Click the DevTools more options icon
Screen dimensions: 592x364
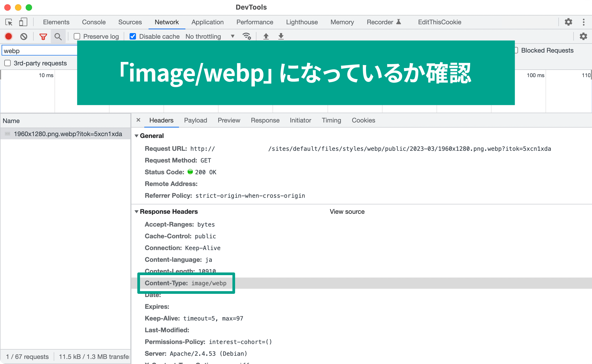[583, 22]
